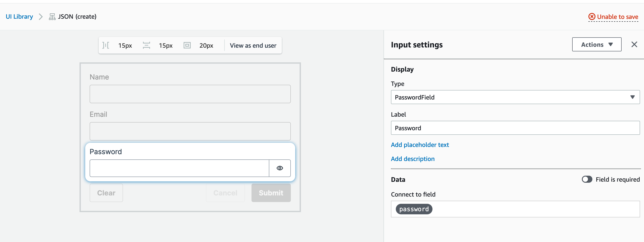Click the Clear button
Screen dimensions: 644x242
pos(106,193)
